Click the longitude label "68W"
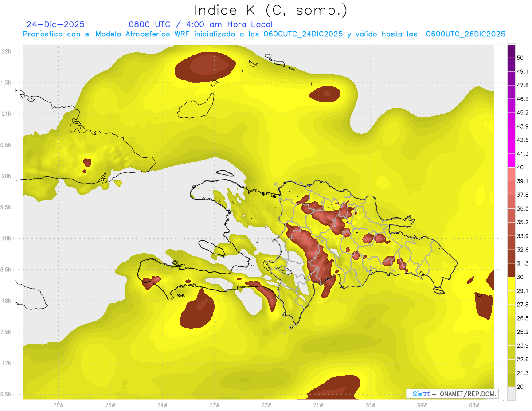This screenshot has height=411, width=532. point(474,405)
